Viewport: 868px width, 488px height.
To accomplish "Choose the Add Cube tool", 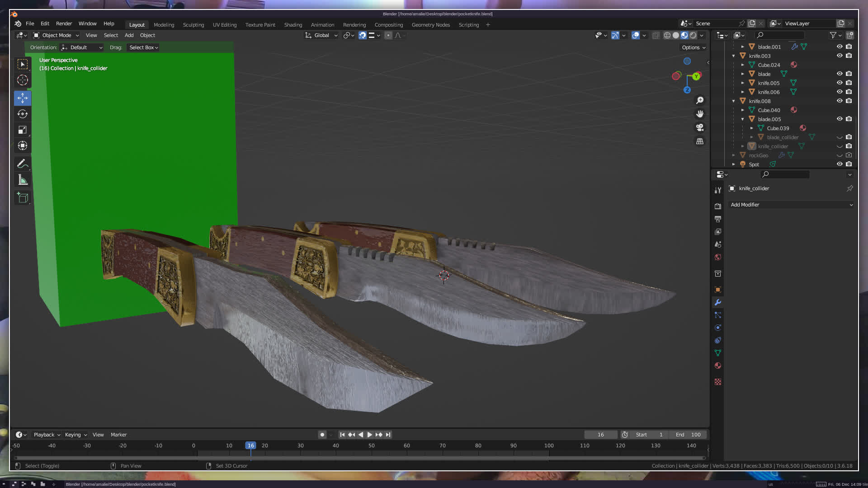I will point(22,197).
